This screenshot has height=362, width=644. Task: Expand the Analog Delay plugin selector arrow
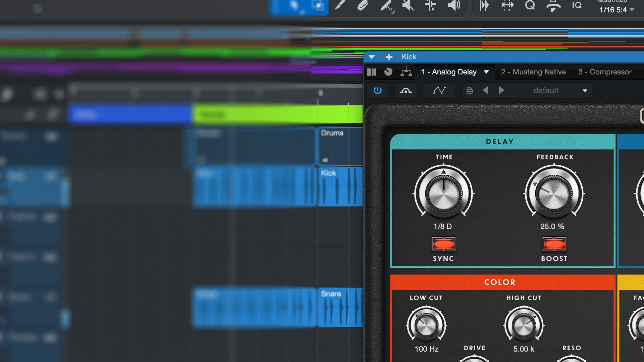(x=486, y=72)
